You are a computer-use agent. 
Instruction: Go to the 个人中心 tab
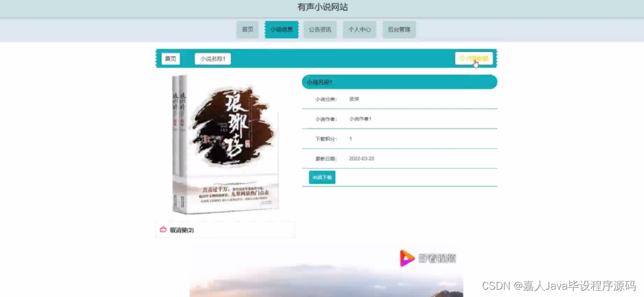pyautogui.click(x=360, y=30)
